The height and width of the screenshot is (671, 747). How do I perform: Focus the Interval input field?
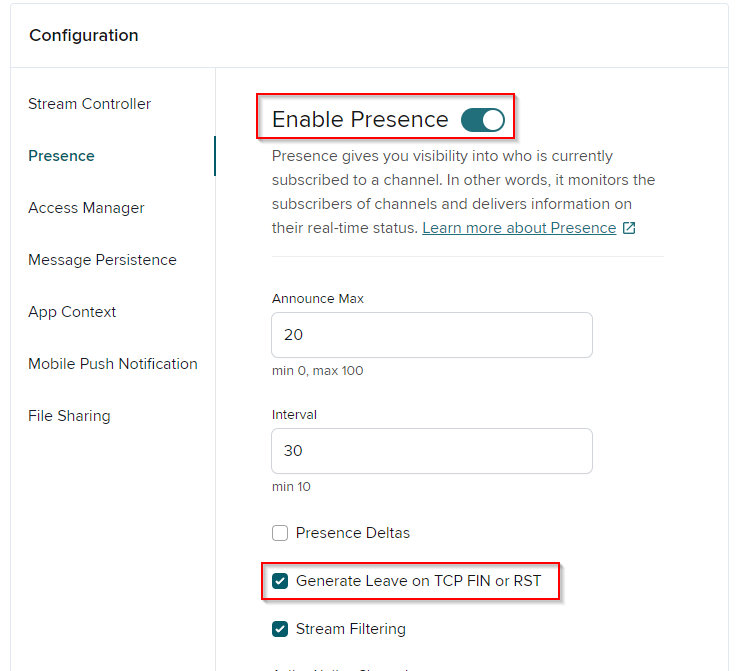(x=431, y=451)
